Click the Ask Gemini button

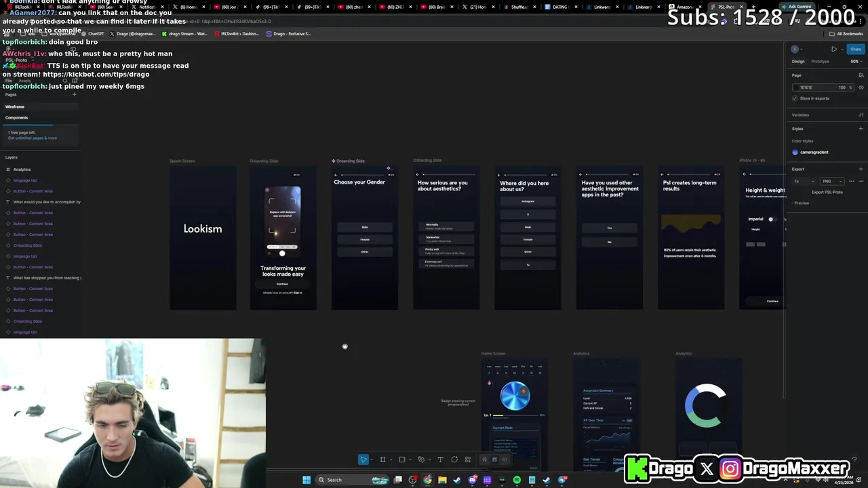tap(797, 6)
